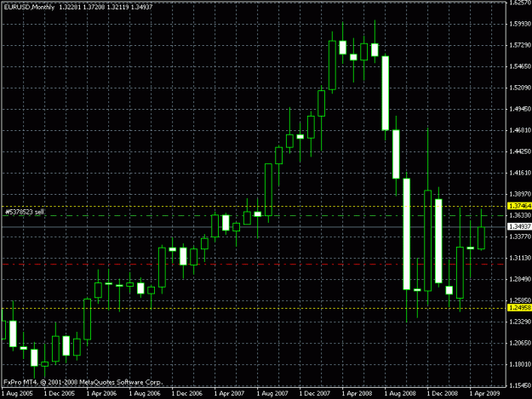Image resolution: width=532 pixels, height=399 pixels.
Task: Click the 1 Apr 2008 date label
Action: (x=358, y=394)
